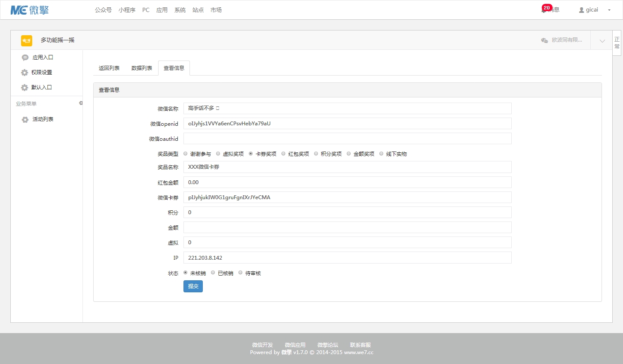The width and height of the screenshot is (623, 364).
Task: Select the 虚拟奖项 prize type
Action: pyautogui.click(x=218, y=154)
